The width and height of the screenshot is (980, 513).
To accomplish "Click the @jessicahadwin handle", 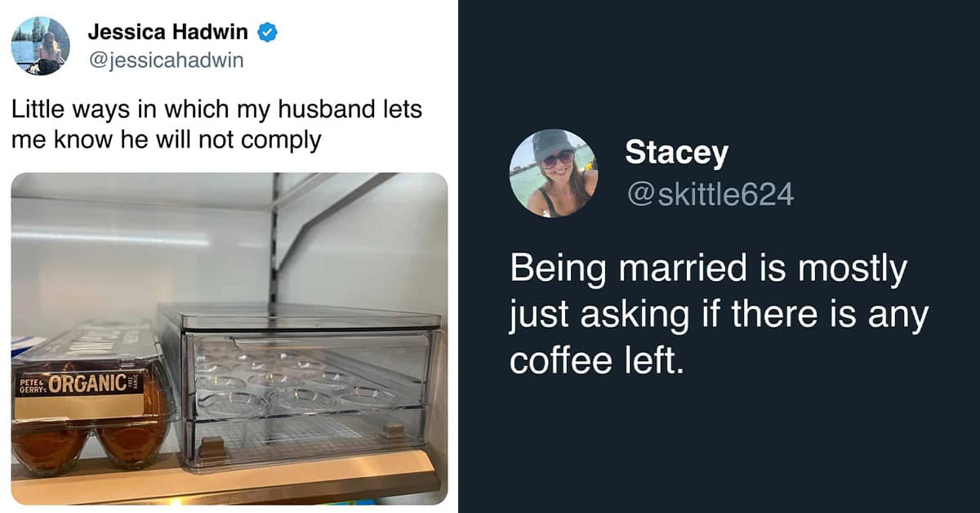I will (165, 60).
